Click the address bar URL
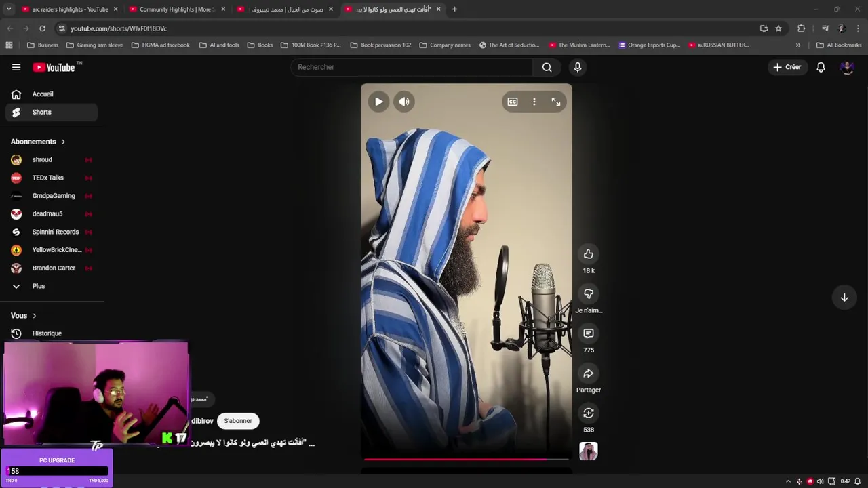Viewport: 868px width, 488px height. pos(119,28)
